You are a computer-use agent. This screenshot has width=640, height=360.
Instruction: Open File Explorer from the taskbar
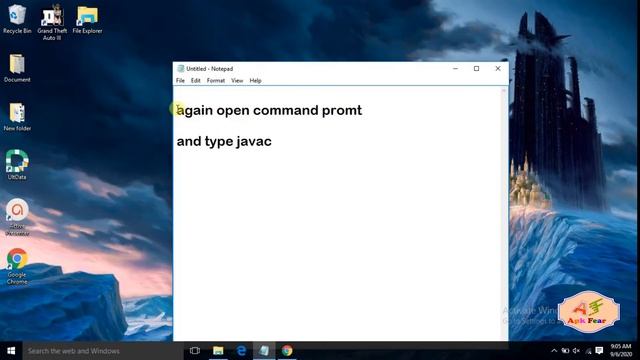tap(218, 351)
